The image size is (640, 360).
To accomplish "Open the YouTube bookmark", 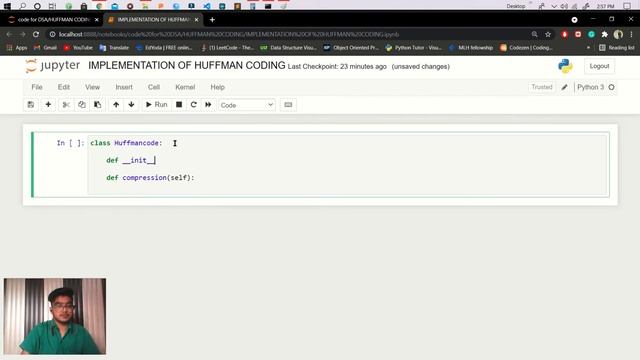I will click(78, 48).
